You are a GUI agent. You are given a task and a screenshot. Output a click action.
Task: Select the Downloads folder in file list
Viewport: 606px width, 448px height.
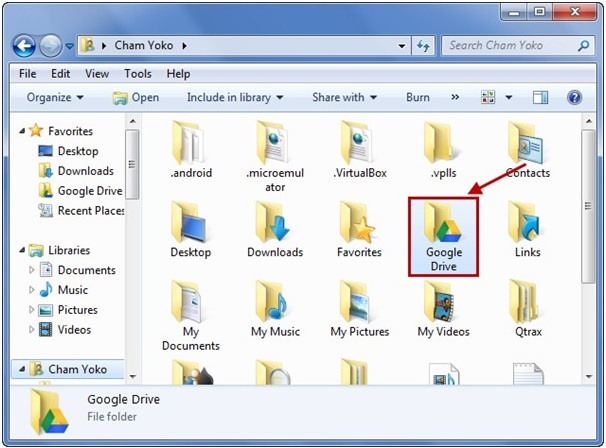coord(275,229)
